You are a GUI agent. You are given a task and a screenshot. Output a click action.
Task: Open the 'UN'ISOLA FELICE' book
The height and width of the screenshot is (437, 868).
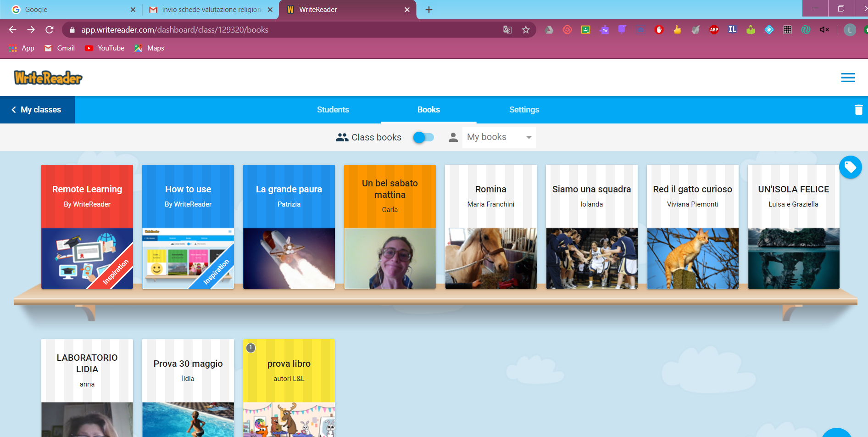point(794,227)
